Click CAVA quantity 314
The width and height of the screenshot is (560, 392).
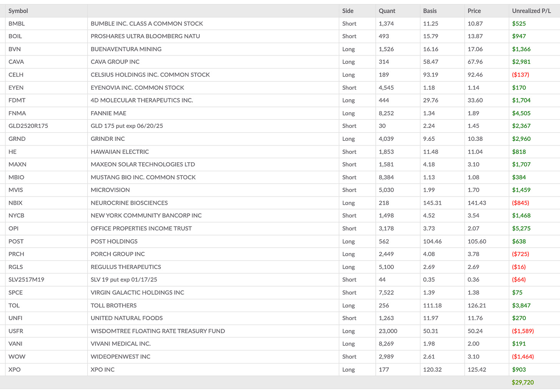pyautogui.click(x=384, y=62)
